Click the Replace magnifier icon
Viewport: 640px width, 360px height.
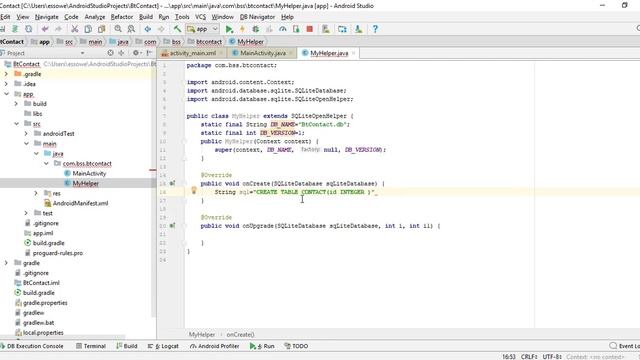coord(131,29)
